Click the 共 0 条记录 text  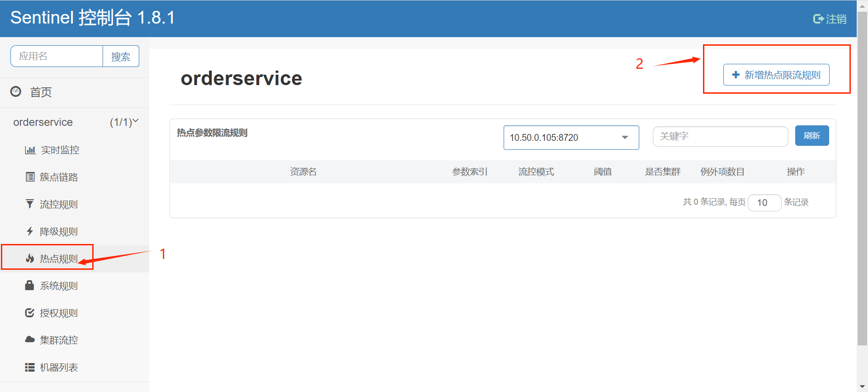[704, 202]
